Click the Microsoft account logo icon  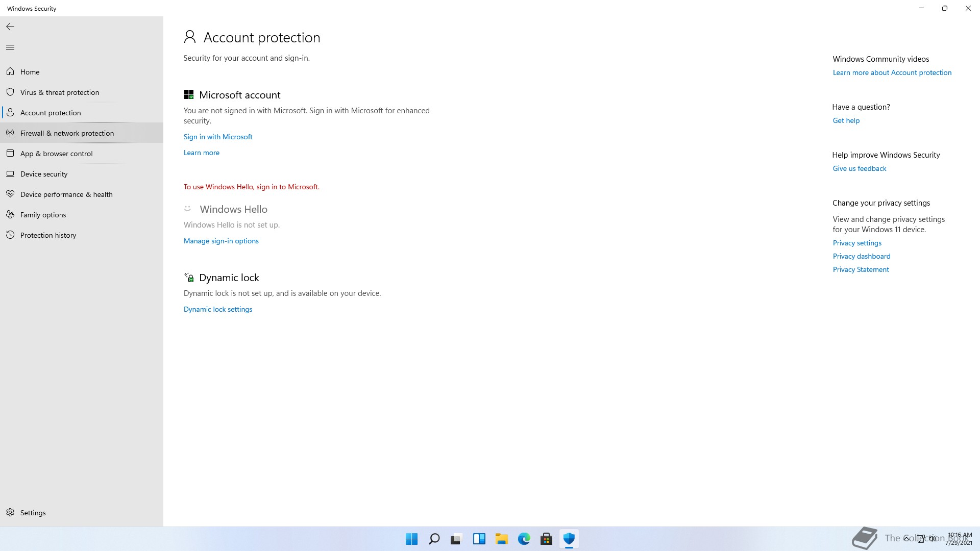coord(189,94)
